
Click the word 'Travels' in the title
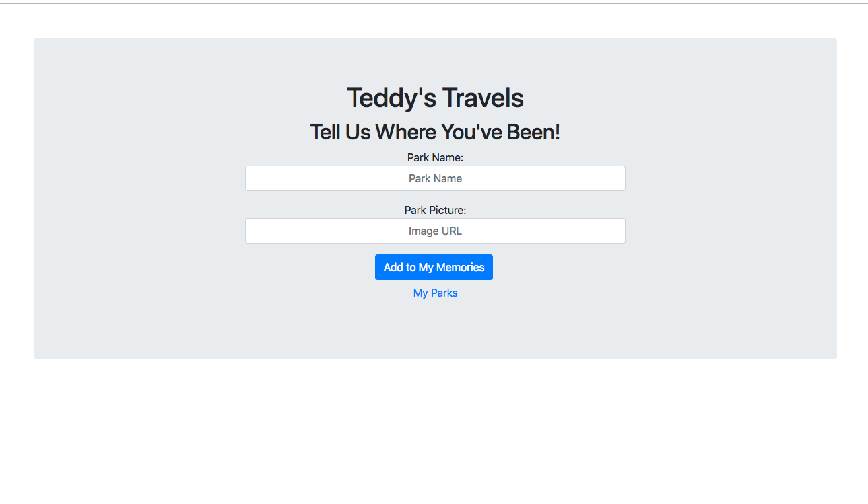[483, 98]
